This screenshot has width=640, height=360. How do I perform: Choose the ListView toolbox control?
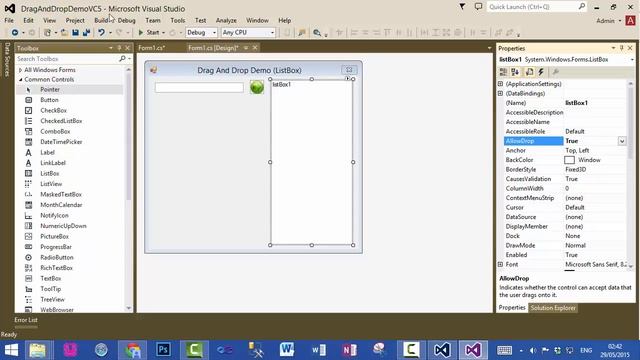pos(51,184)
